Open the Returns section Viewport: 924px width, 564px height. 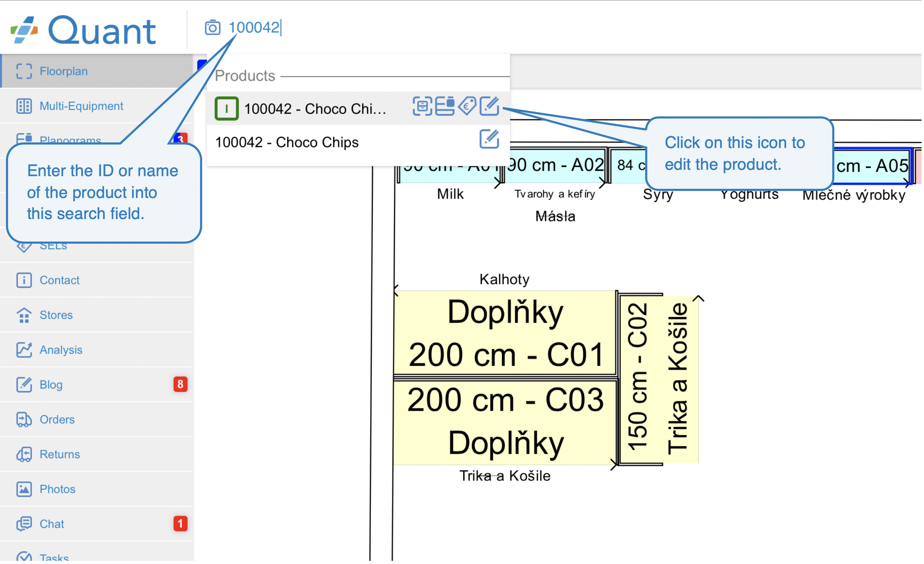97,455
